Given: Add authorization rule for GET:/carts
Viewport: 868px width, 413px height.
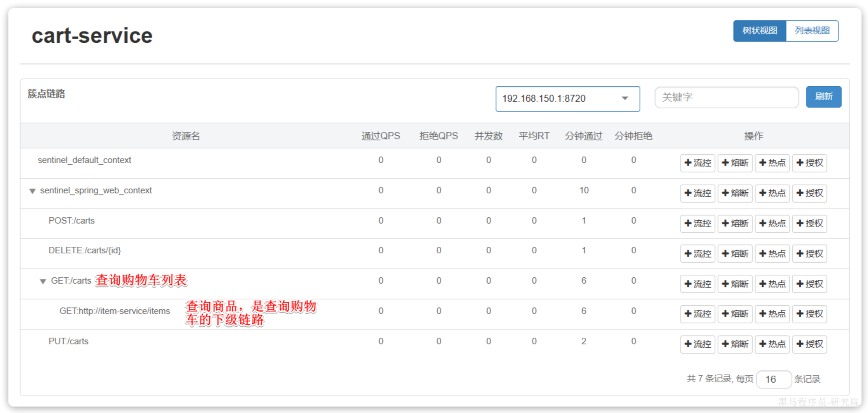Looking at the screenshot, I should pyautogui.click(x=809, y=284).
